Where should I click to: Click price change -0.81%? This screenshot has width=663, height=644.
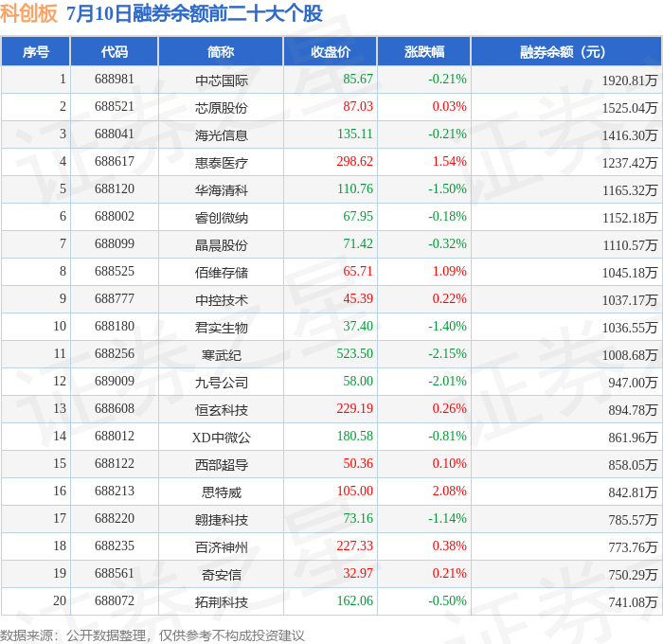[447, 436]
